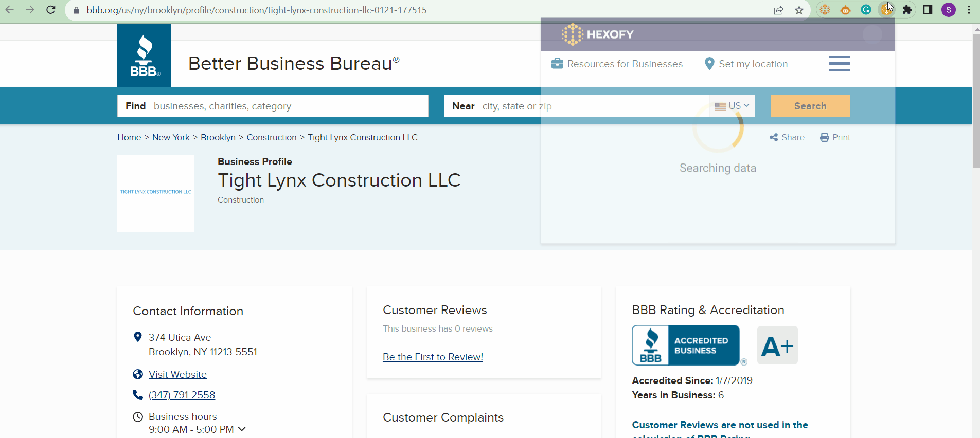Click the page vertical scrollbar thumb
980x438 pixels.
pyautogui.click(x=976, y=101)
